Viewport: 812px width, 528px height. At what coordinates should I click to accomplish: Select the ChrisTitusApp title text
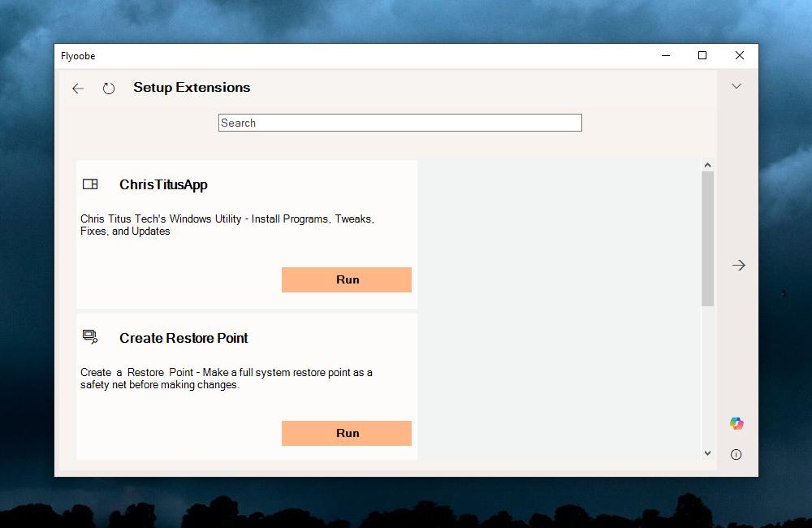click(x=163, y=185)
